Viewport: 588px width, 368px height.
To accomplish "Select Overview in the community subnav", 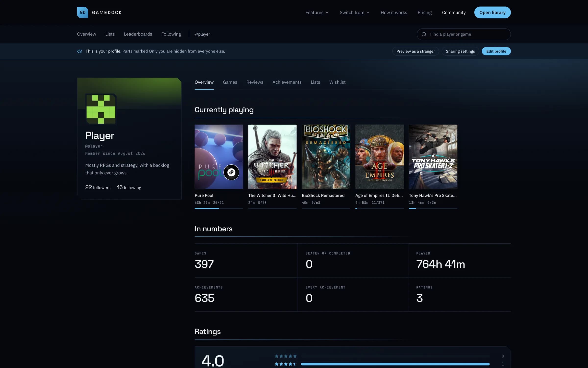I will pyautogui.click(x=86, y=34).
